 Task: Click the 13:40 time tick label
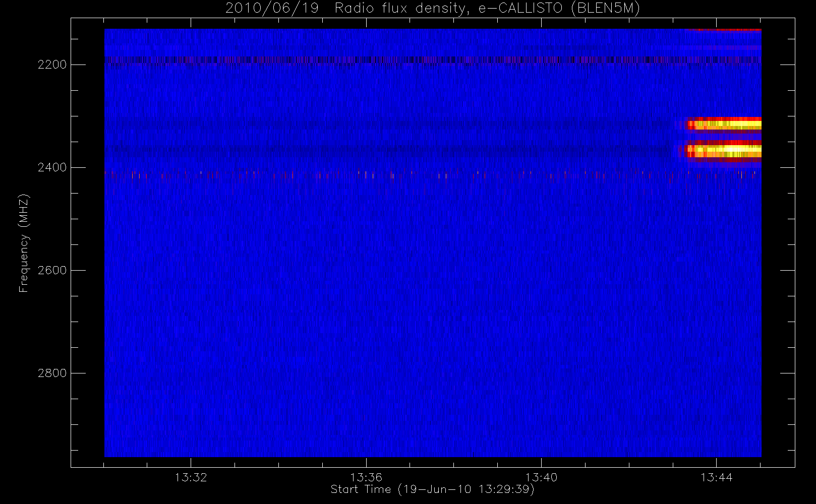[x=541, y=477]
